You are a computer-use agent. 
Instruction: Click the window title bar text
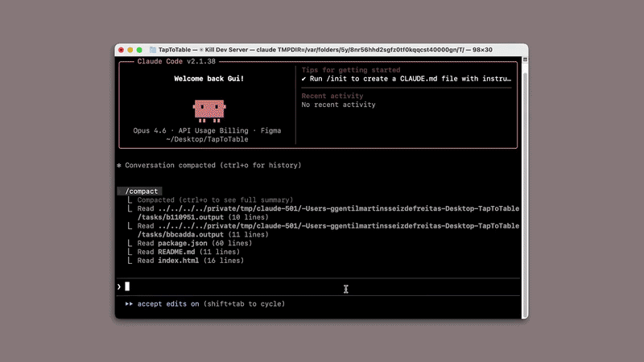pyautogui.click(x=325, y=50)
